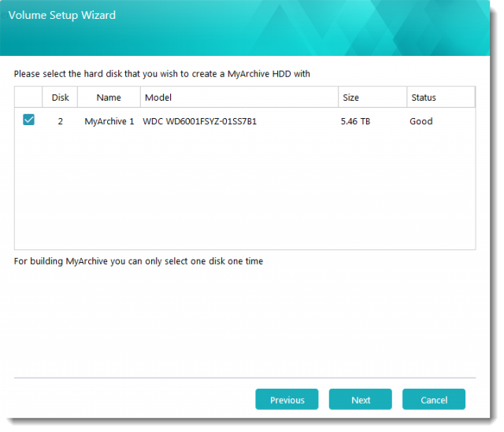
Task: Click the 'Please select the hard disk' instruction
Action: tap(161, 74)
